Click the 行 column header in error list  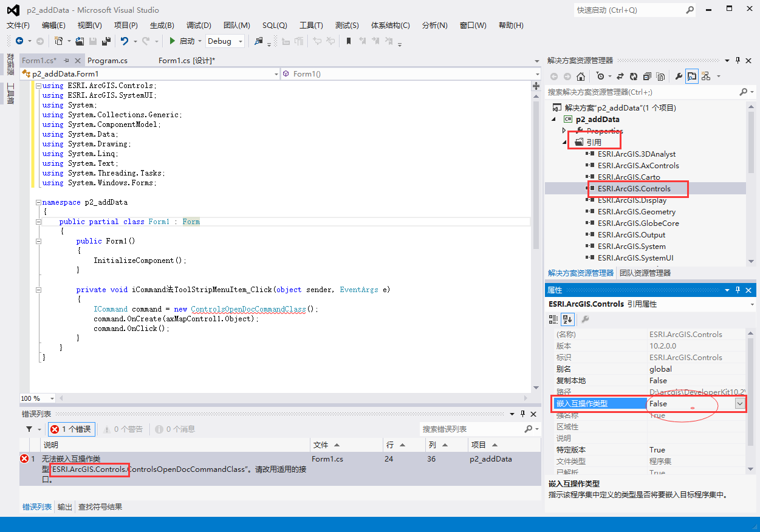404,445
